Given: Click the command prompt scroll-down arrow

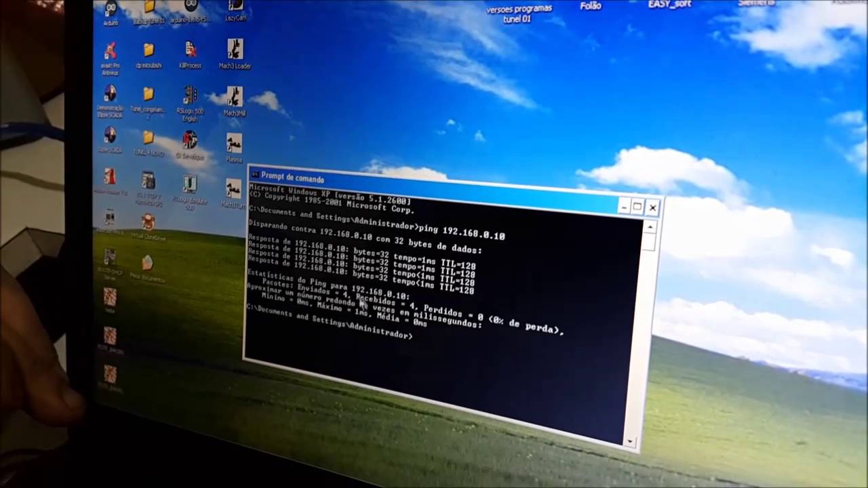Looking at the screenshot, I should point(630,441).
